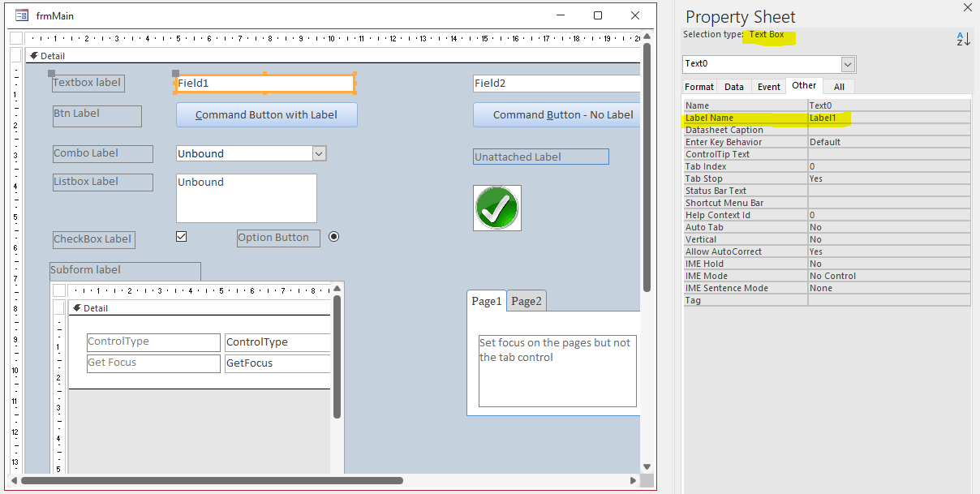Click the alphabetical sort icon in Property Sheet
The image size is (980, 494).
tap(962, 38)
